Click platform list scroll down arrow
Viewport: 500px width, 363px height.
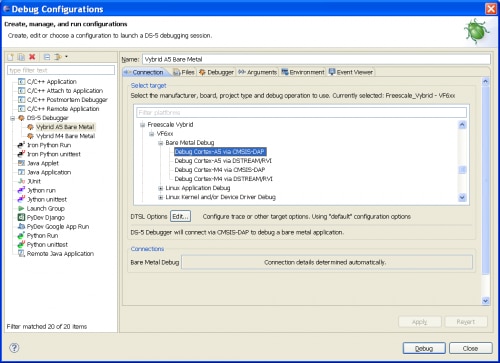click(x=462, y=197)
